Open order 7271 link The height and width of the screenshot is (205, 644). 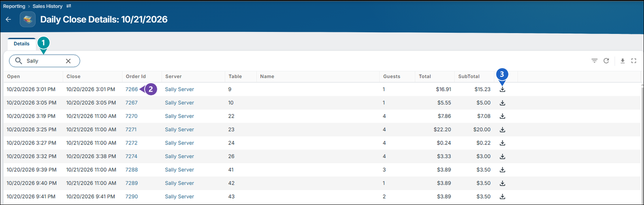click(x=131, y=130)
